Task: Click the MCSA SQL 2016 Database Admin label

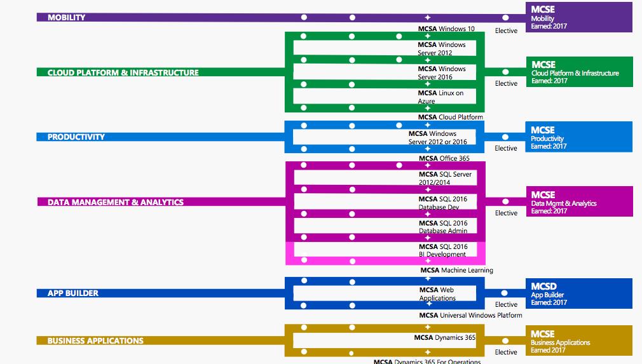Action: point(443,227)
